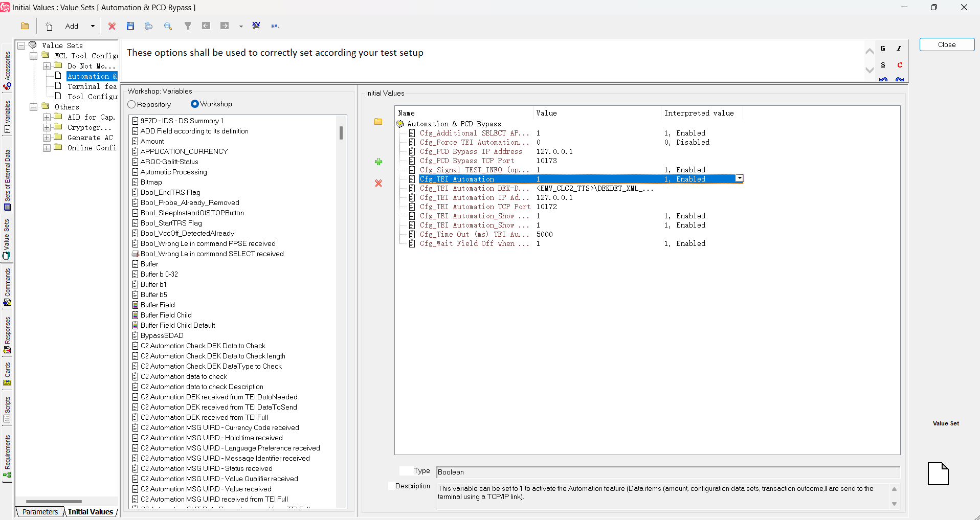The image size is (980, 520).
Task: Open the search magnifier tool
Action: click(168, 26)
